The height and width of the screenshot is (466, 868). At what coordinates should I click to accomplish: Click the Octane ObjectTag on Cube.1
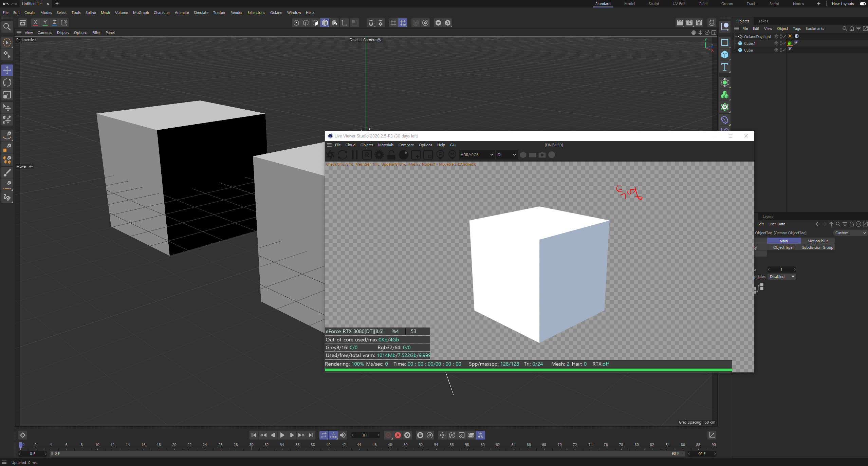(790, 43)
